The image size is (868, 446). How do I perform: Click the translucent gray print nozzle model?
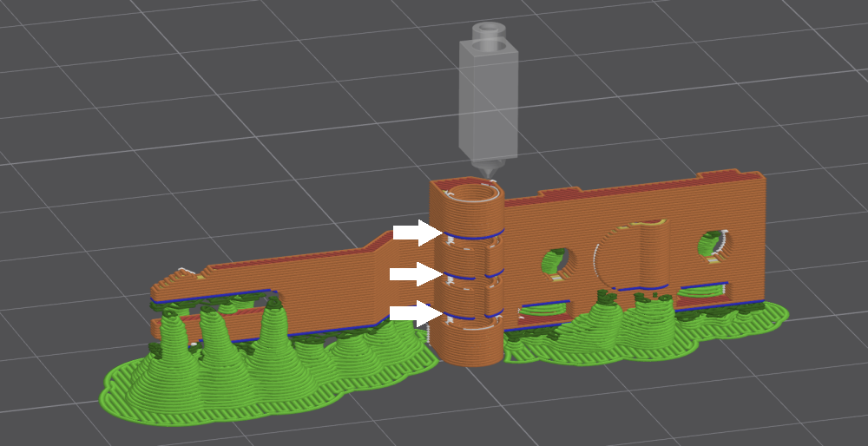point(489,100)
